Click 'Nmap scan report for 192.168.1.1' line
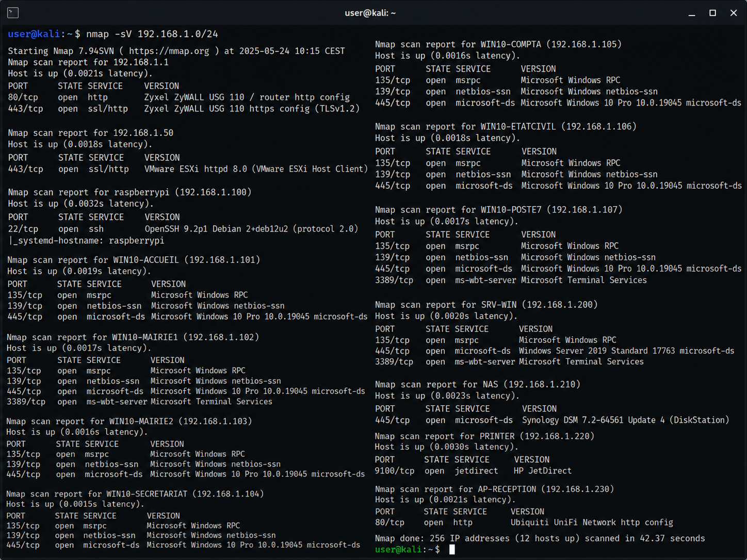 coord(88,62)
